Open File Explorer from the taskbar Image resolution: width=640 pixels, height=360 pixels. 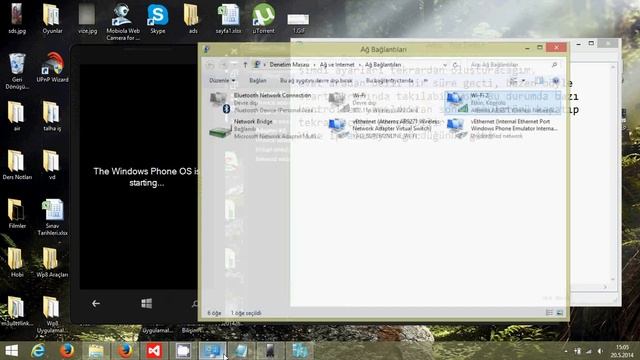[96, 351]
